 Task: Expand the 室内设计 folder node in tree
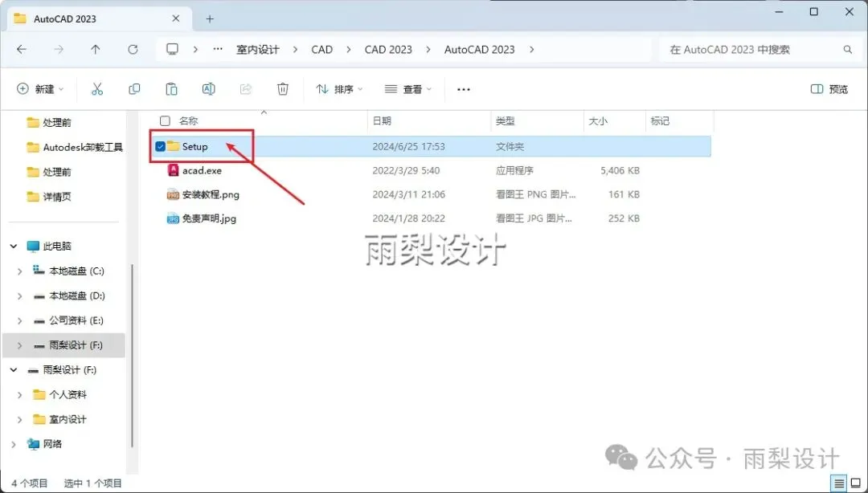20,419
